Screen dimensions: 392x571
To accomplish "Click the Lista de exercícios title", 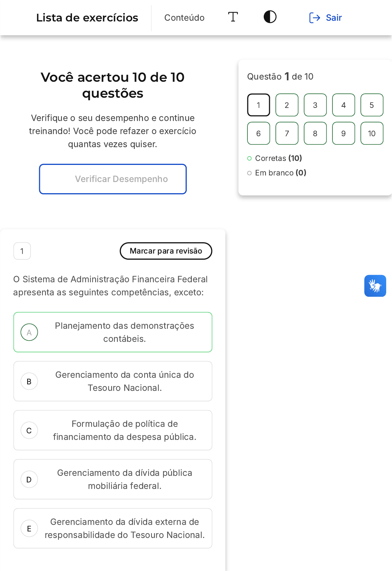I will point(87,18).
